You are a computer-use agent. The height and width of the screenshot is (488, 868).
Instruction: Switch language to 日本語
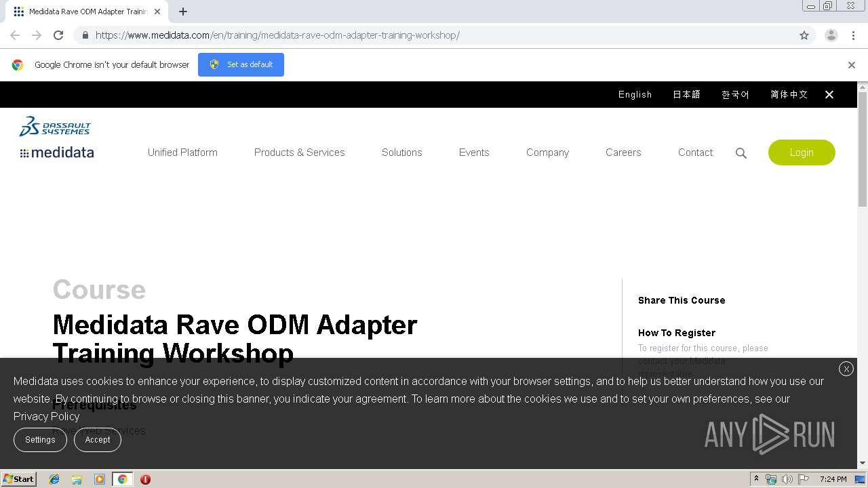686,95
